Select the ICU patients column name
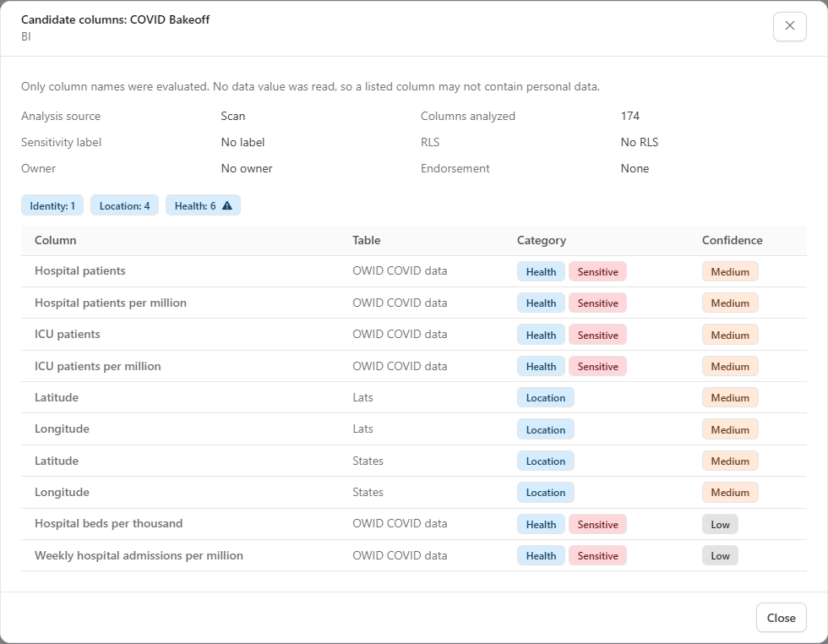 coord(67,335)
